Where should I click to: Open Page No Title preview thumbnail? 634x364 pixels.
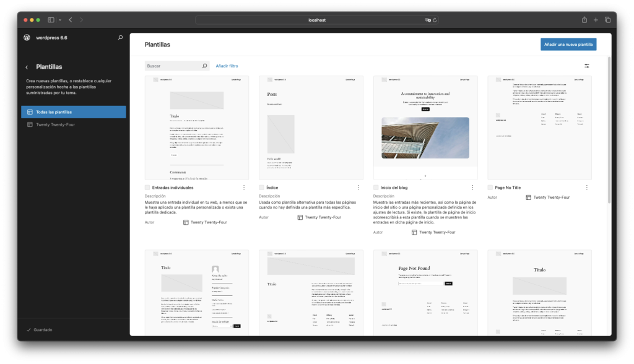click(x=539, y=128)
